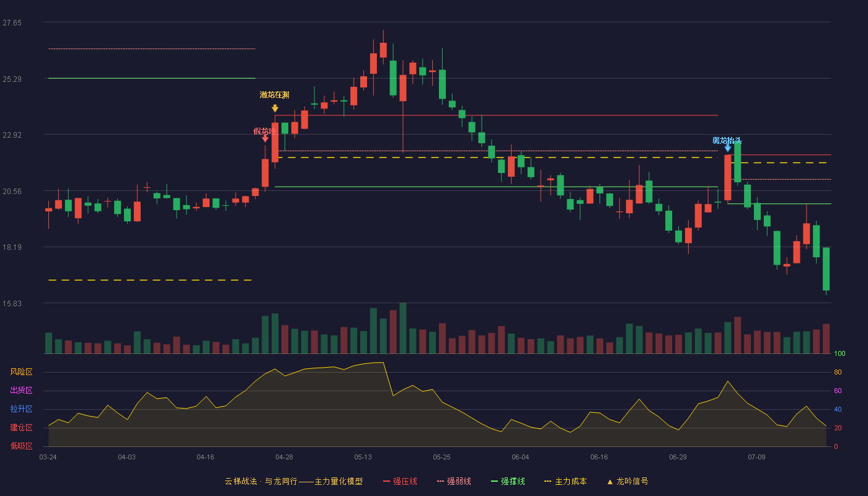Screen dimensions: 868x496
Task: Click the 强弱线 dotted pink legend icon
Action: (x=441, y=482)
